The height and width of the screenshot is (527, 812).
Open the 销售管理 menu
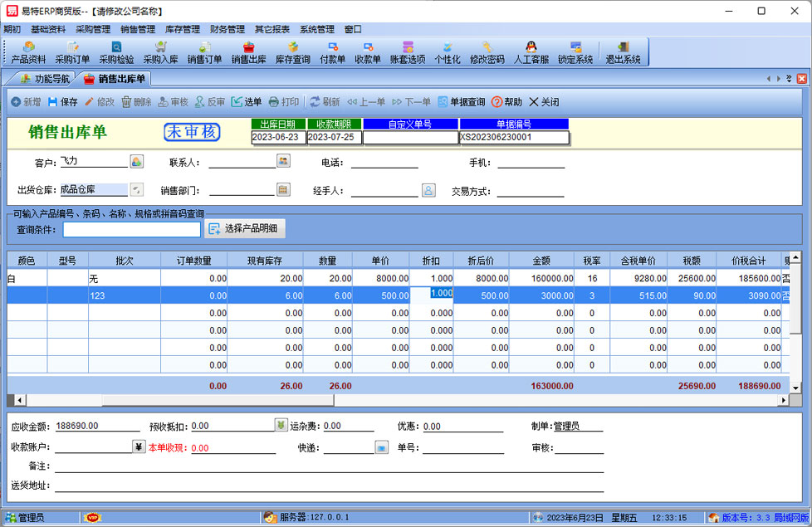(138, 29)
